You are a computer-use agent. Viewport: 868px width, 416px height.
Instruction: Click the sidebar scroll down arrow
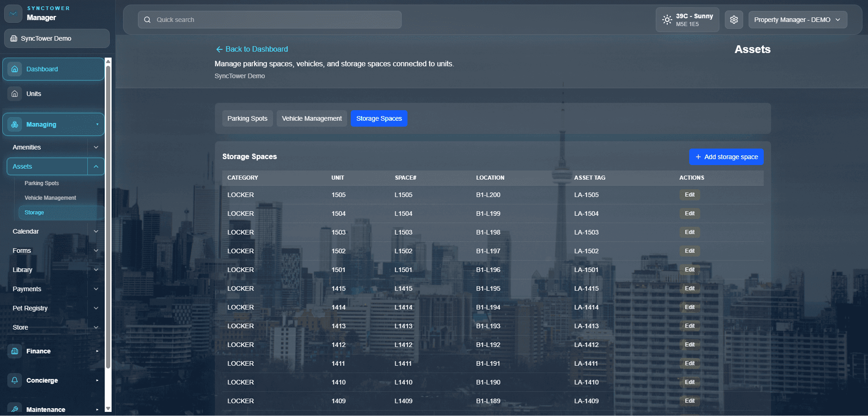click(108, 408)
